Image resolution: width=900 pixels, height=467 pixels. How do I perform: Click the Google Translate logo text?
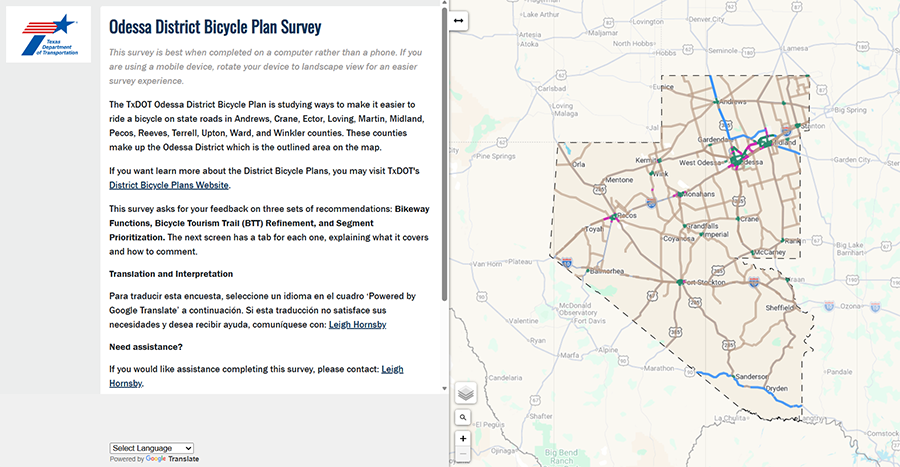click(172, 459)
